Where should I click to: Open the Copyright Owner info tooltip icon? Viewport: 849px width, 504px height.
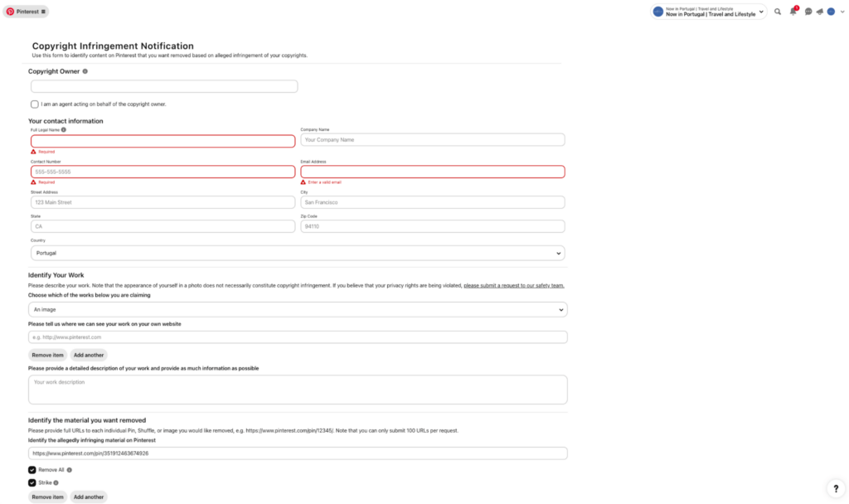(86, 71)
